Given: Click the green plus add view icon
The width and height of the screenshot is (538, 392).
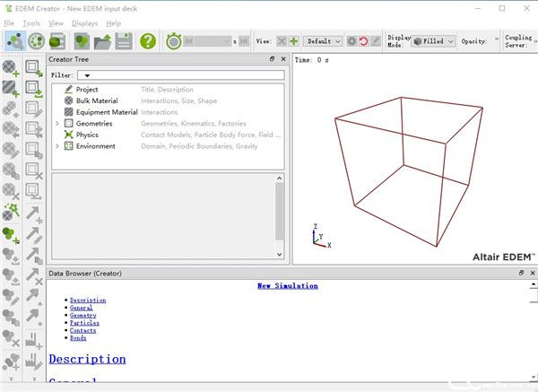Looking at the screenshot, I should (293, 41).
